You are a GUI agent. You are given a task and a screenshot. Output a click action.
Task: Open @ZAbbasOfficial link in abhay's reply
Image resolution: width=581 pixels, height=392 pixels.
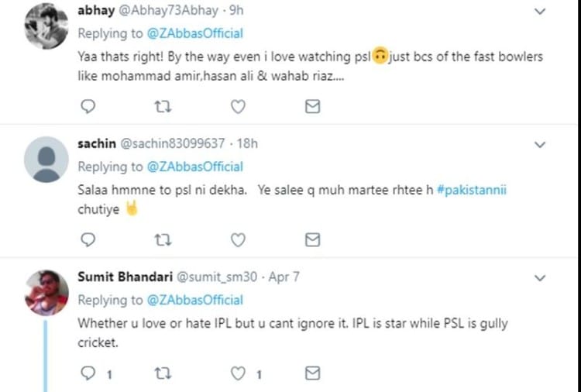(194, 33)
